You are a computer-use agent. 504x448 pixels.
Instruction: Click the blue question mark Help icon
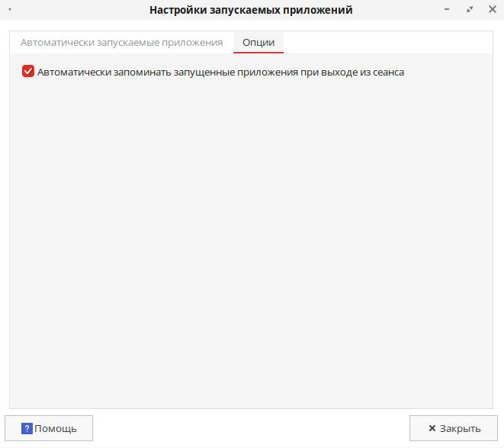27,428
